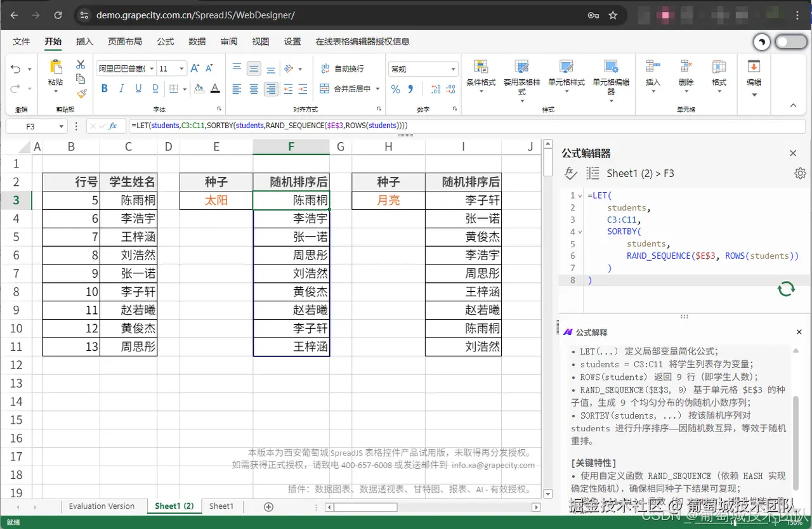Open the cell borders dropdown arrow
The height and width of the screenshot is (529, 812).
pos(184,89)
